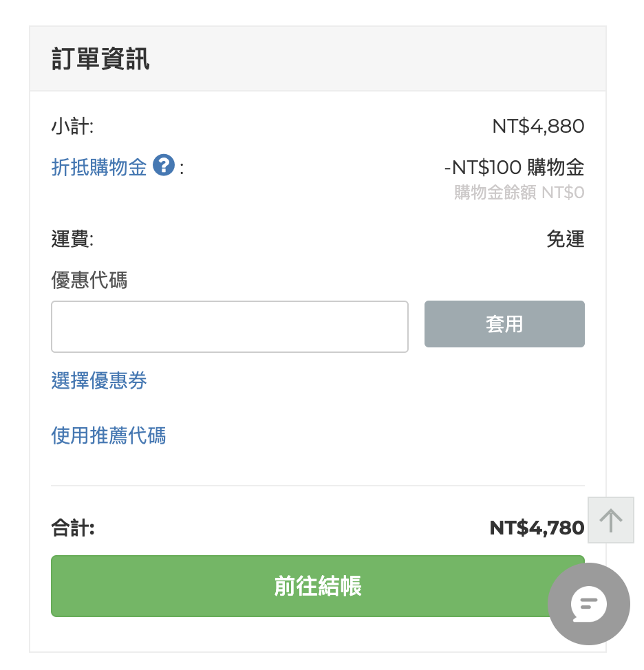The image size is (644, 670).
Task: Proceed to checkout via 前往結帳
Action: [x=317, y=586]
